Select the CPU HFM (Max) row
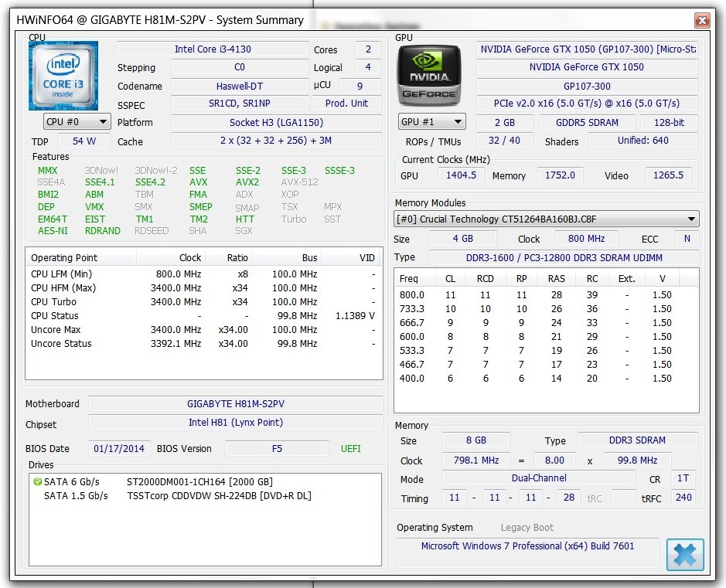 203,288
